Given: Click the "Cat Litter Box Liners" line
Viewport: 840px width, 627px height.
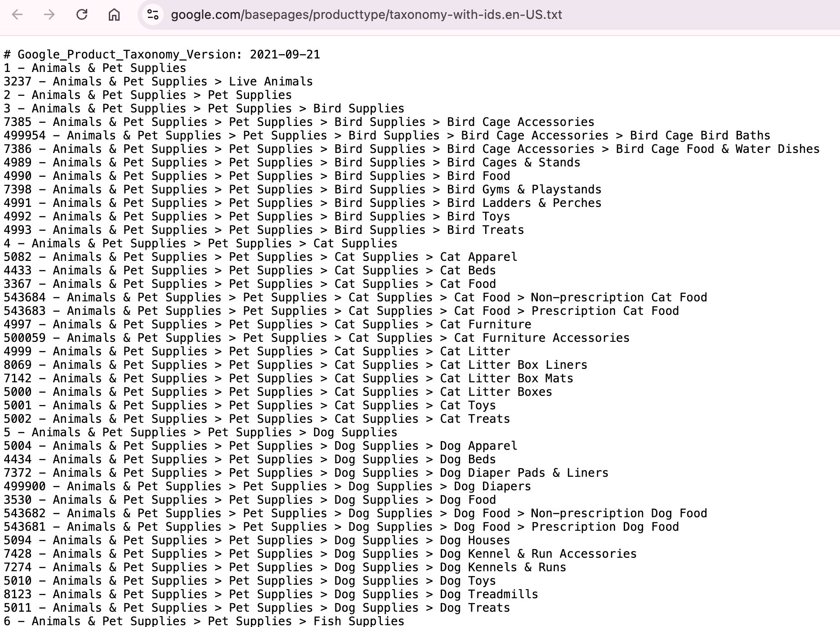Looking at the screenshot, I should pos(295,365).
